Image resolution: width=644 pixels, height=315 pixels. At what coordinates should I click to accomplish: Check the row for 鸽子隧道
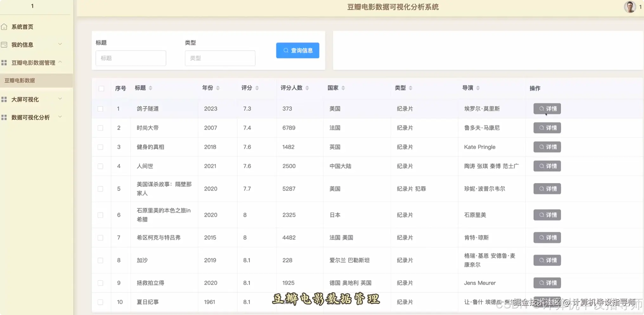coord(100,109)
